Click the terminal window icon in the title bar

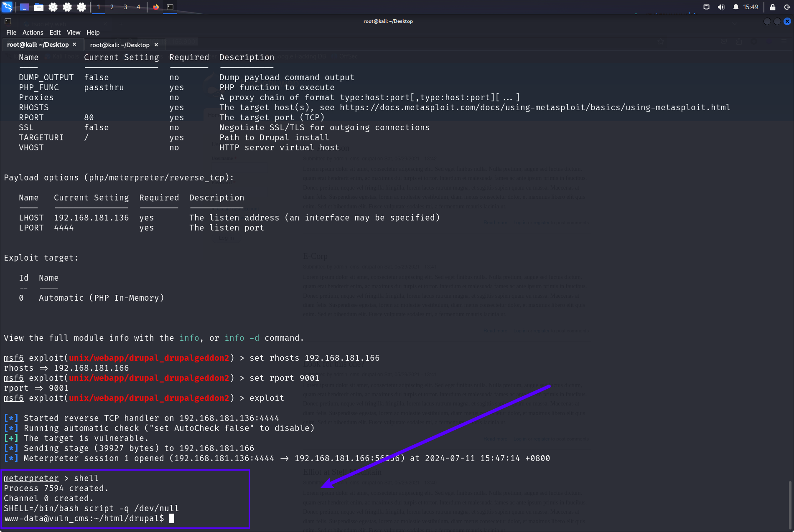[x=8, y=21]
